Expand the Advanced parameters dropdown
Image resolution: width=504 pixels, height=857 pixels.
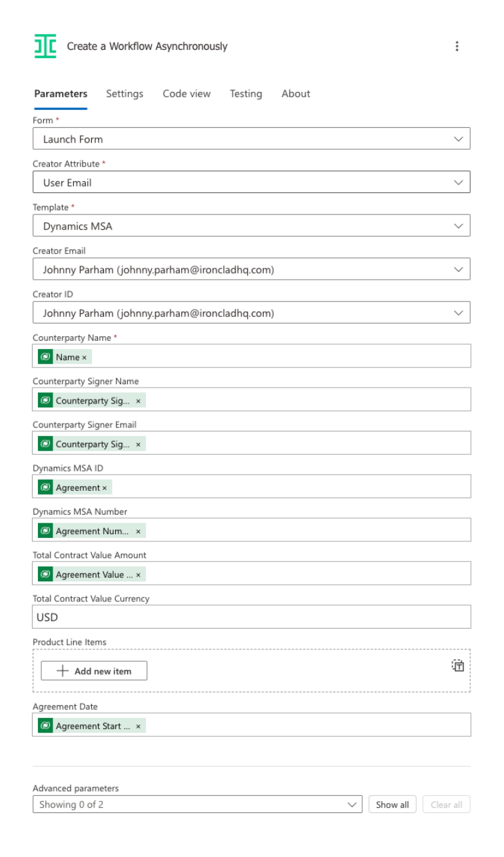(198, 804)
